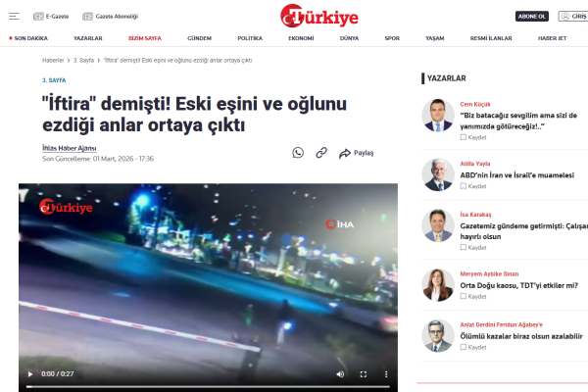
Task: Click the YAZARLAR sidebar heading
Action: (x=446, y=78)
